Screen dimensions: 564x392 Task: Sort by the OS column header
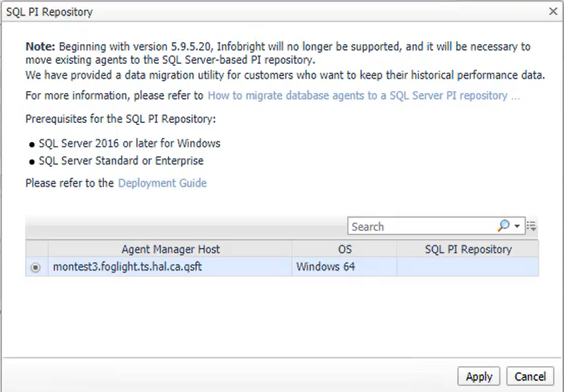coord(345,249)
